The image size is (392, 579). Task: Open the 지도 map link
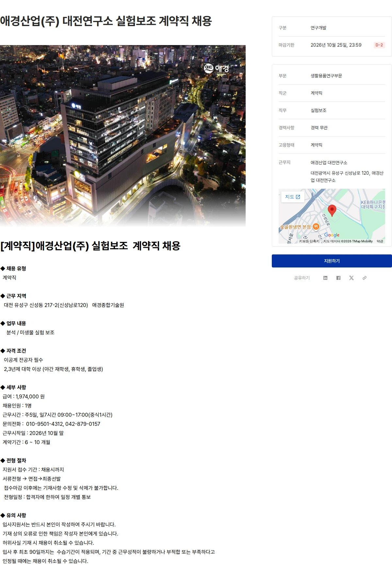click(293, 197)
